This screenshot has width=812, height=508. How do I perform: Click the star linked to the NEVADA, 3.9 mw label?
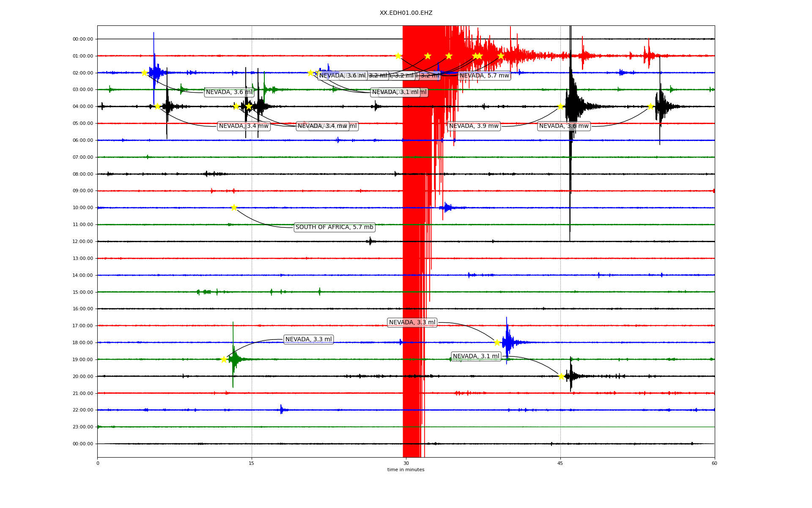[560, 106]
